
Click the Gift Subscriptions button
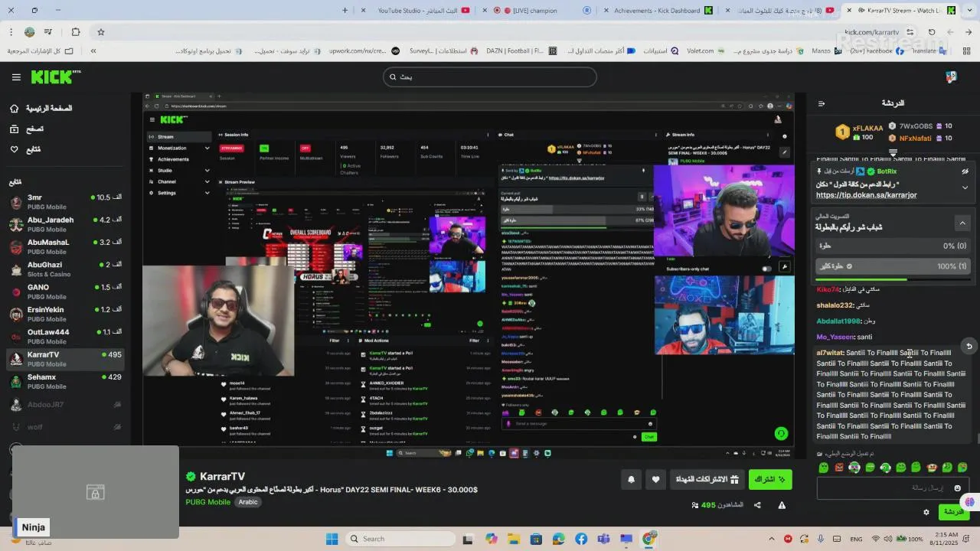pyautogui.click(x=707, y=480)
